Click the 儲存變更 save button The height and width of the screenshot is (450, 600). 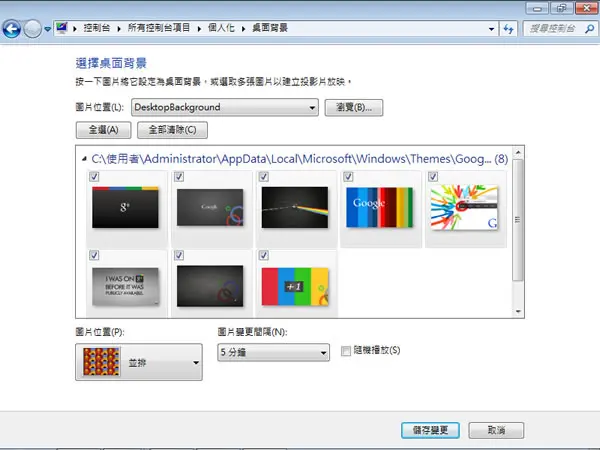pos(430,430)
